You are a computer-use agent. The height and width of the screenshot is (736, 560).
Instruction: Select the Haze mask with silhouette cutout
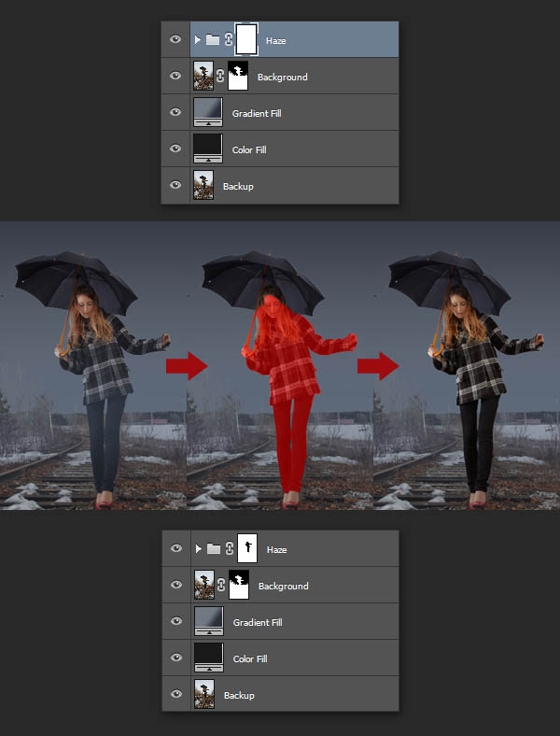point(248,549)
